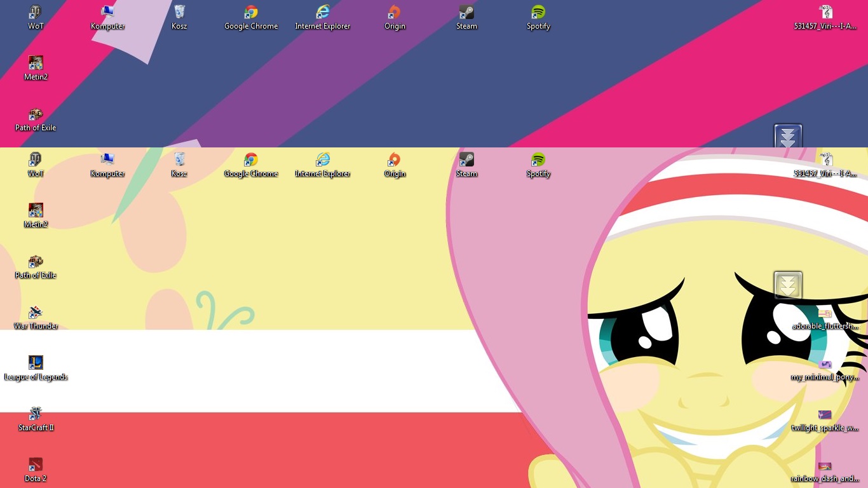Select Spotify icon on the blue striped wallpaper
This screenshot has width=868, height=488.
tap(538, 17)
